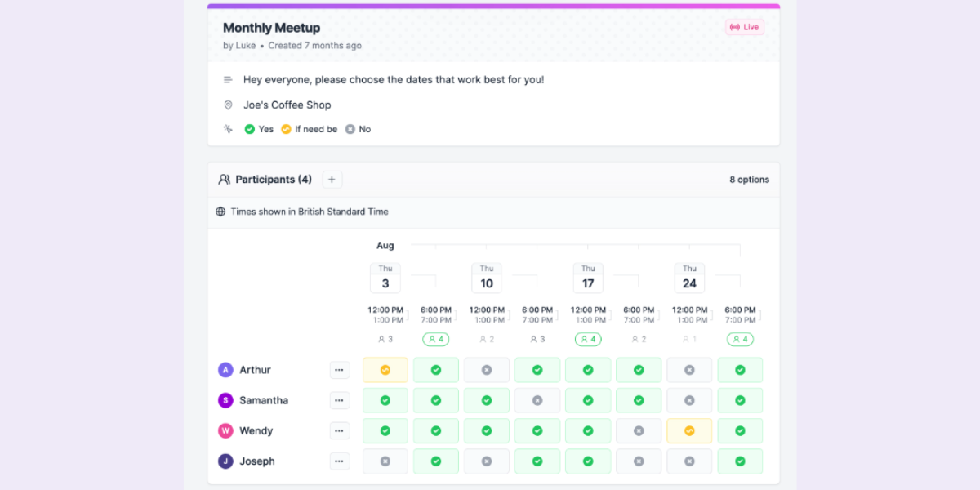The image size is (980, 490).
Task: Click the description lines icon above the location
Action: (x=228, y=79)
